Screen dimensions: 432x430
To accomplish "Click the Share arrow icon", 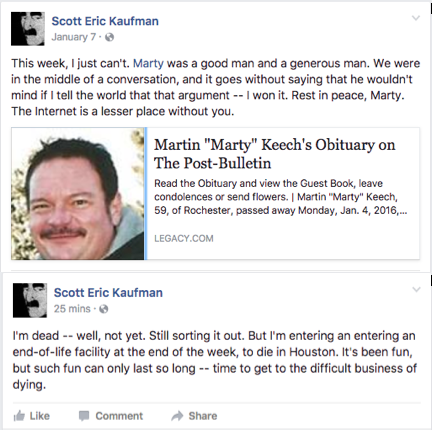I will 177,416.
